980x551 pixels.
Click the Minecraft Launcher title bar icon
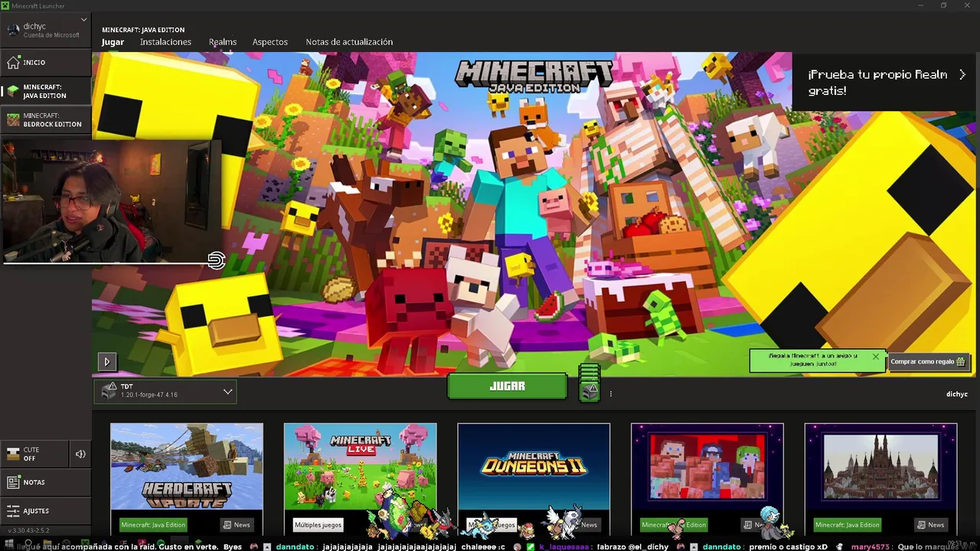click(x=5, y=6)
